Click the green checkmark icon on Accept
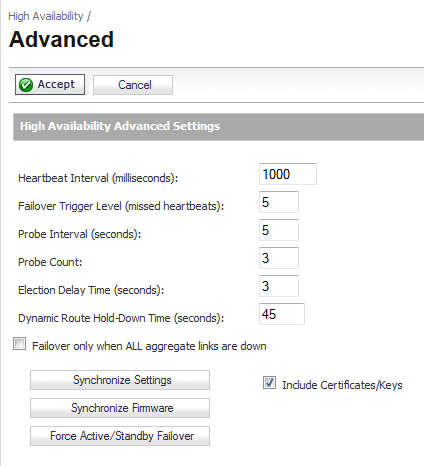Image resolution: width=424 pixels, height=466 pixels. click(x=26, y=85)
